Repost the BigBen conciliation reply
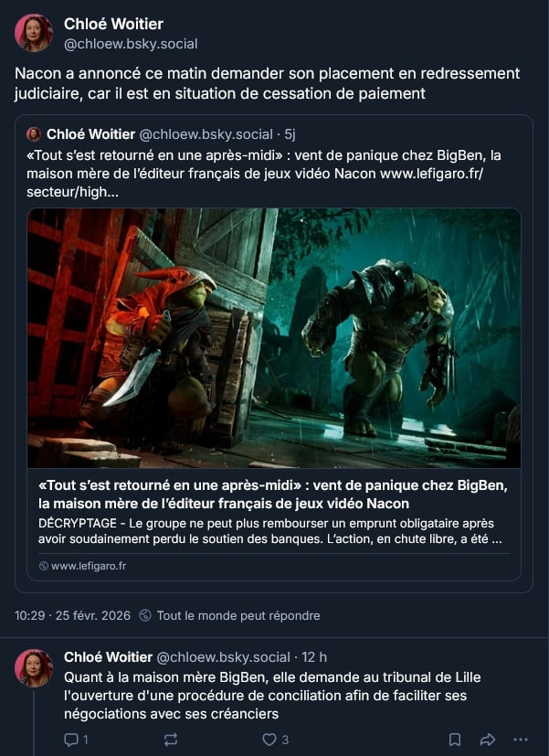This screenshot has height=756, width=549. [171, 740]
